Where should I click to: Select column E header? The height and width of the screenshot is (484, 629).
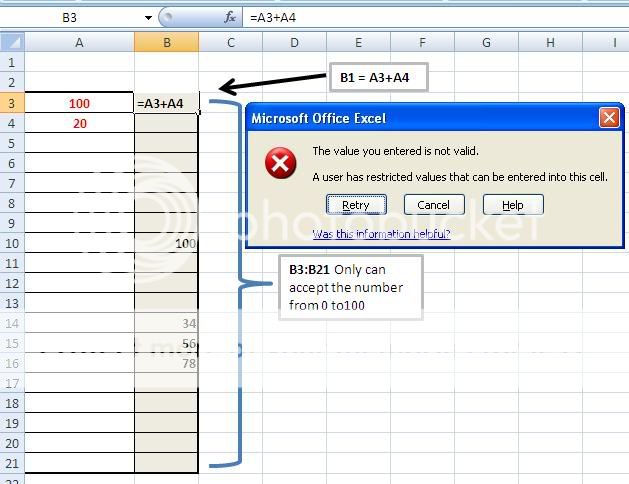point(358,42)
